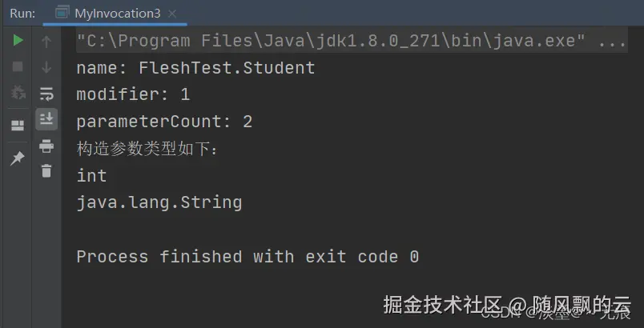
Task: Toggle scroll to end of console
Action: (x=46, y=119)
